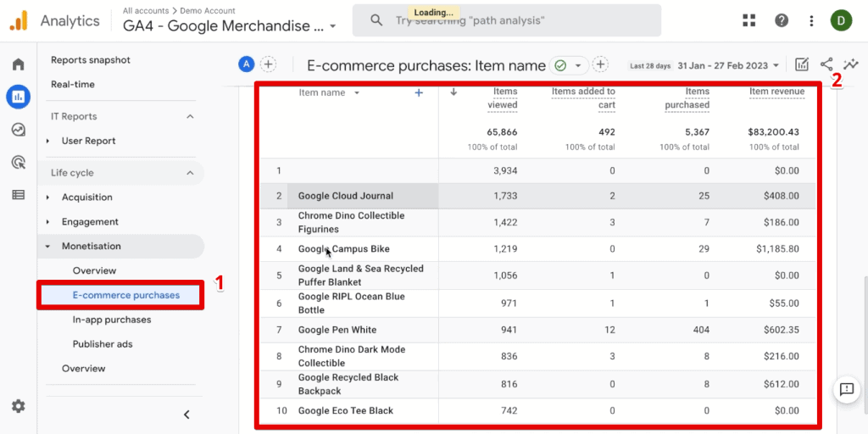Sort by Item revenue header
The image size is (868, 434).
(776, 92)
